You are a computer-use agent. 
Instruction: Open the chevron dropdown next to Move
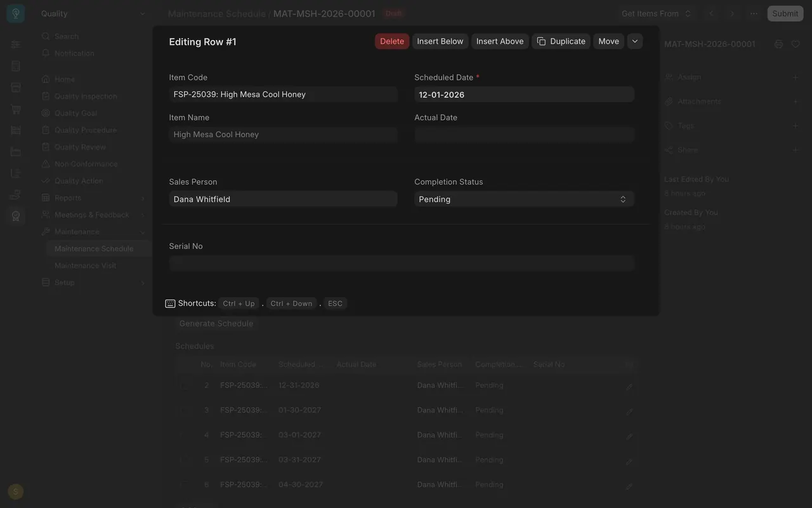pos(635,41)
